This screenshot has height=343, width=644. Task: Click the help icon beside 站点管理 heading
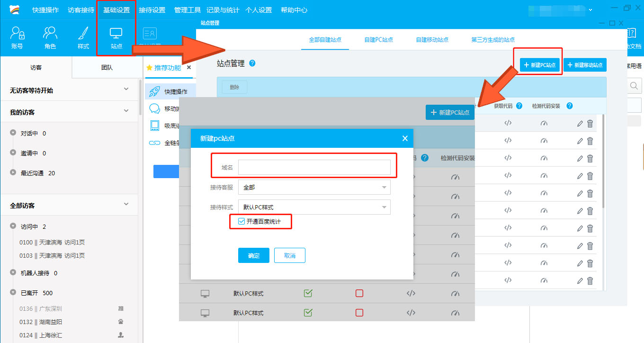point(252,63)
